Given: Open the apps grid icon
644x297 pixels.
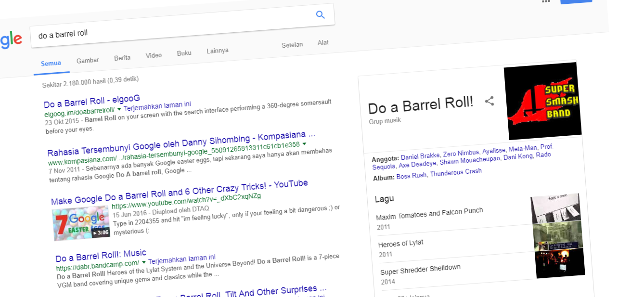Looking at the screenshot, I should [x=545, y=1].
